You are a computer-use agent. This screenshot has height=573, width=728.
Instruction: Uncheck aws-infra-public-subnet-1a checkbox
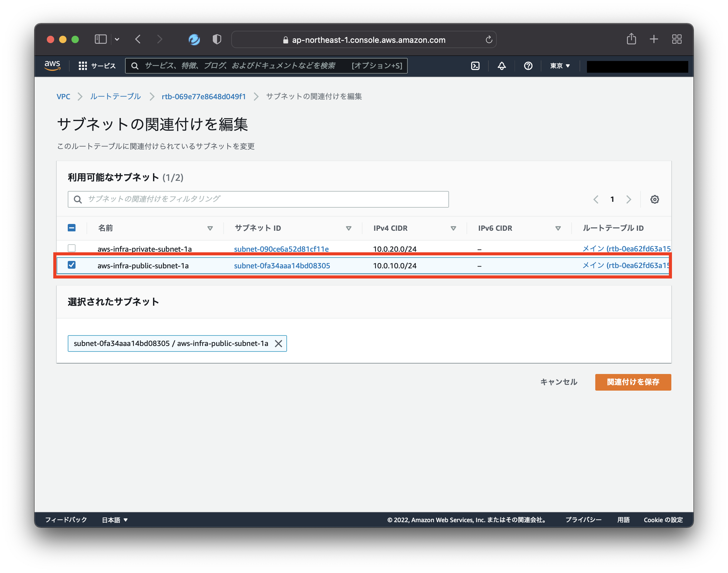pos(71,265)
